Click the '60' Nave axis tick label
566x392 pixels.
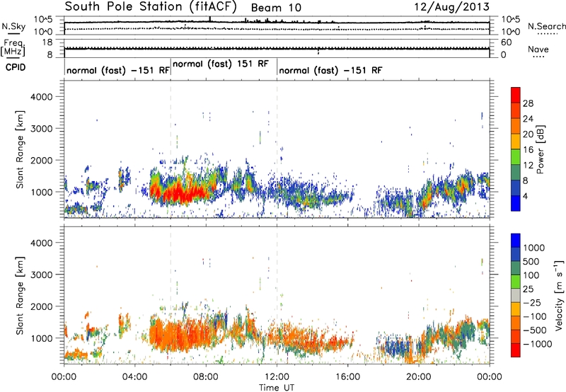point(506,42)
